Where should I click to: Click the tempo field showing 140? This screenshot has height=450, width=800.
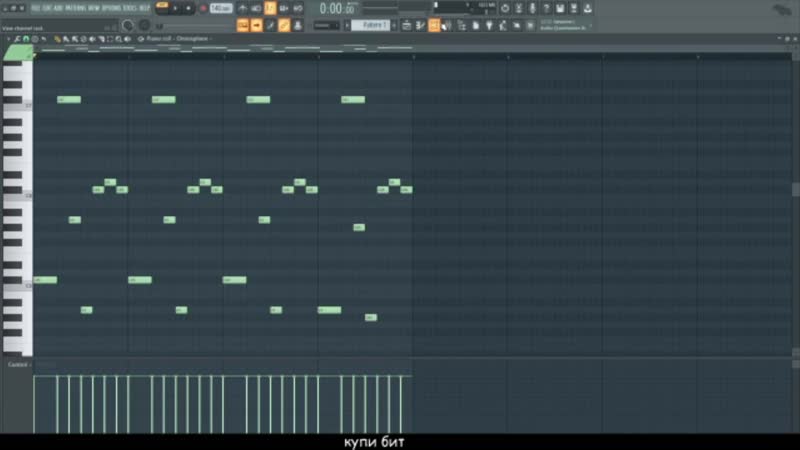coord(221,8)
